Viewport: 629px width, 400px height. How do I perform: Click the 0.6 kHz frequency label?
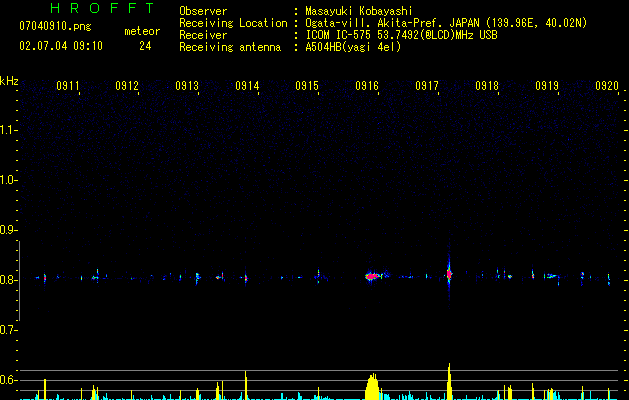[8, 380]
